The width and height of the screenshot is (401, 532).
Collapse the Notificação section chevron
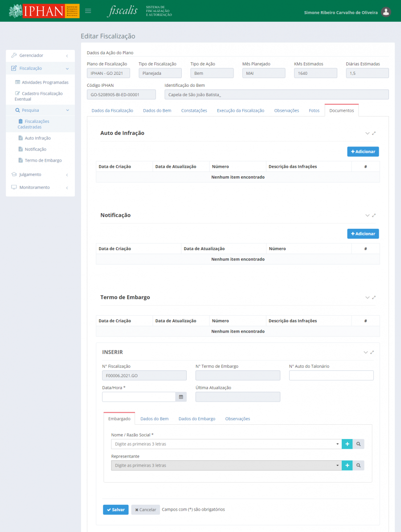pos(368,215)
